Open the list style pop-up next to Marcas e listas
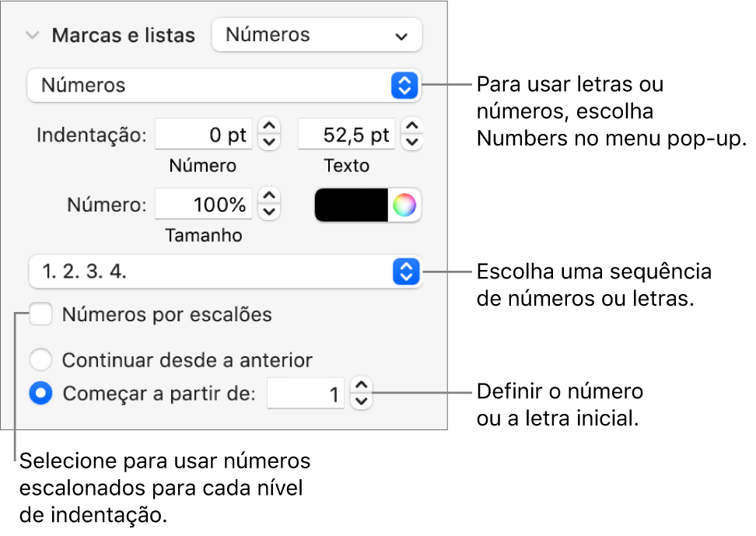 pyautogui.click(x=317, y=35)
